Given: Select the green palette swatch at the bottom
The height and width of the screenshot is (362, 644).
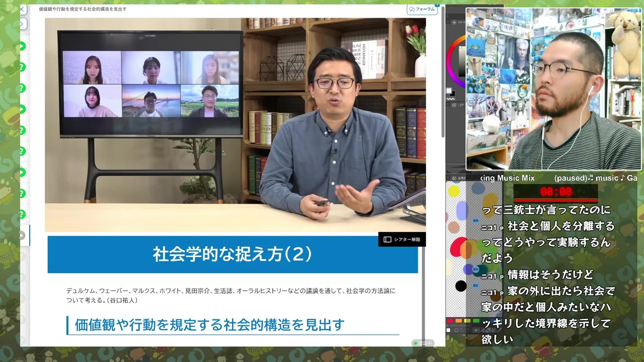Looking at the screenshot, I should click(476, 321).
